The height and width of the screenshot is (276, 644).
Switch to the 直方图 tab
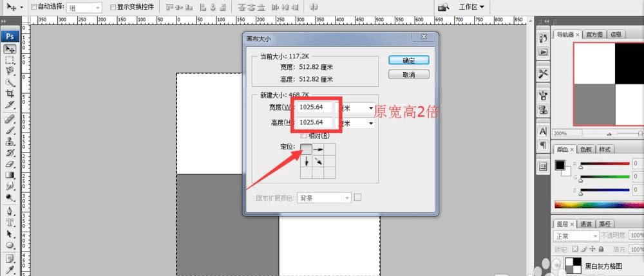tap(594, 35)
